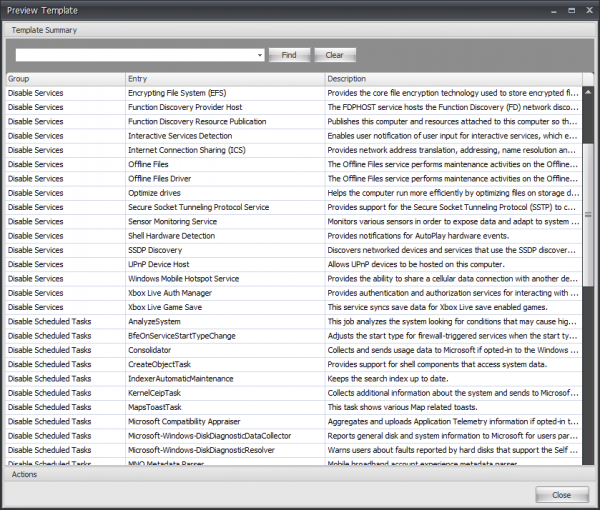Viewport: 600px width, 510px height.
Task: Select the SSDP Discovery entry
Action: pos(155,250)
